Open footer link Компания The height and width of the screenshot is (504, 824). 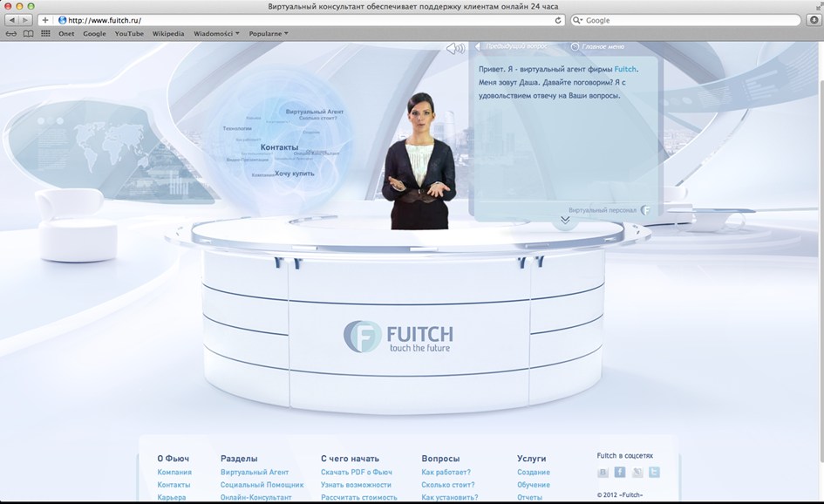point(174,472)
